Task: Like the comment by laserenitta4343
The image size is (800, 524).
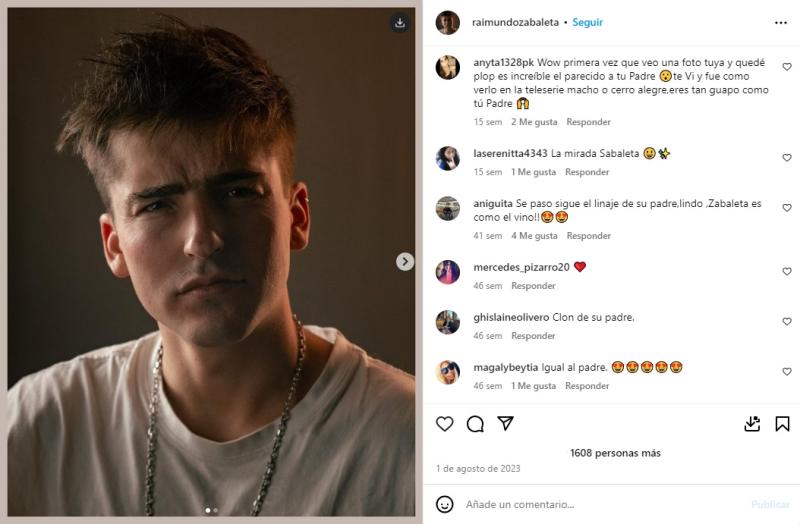Action: pyautogui.click(x=787, y=158)
